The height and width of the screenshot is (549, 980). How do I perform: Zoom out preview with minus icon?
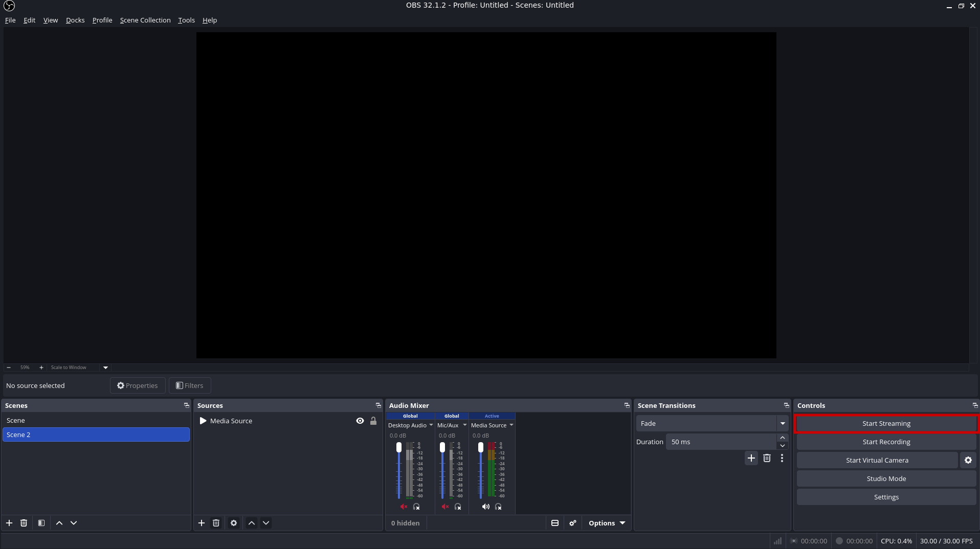(x=9, y=368)
